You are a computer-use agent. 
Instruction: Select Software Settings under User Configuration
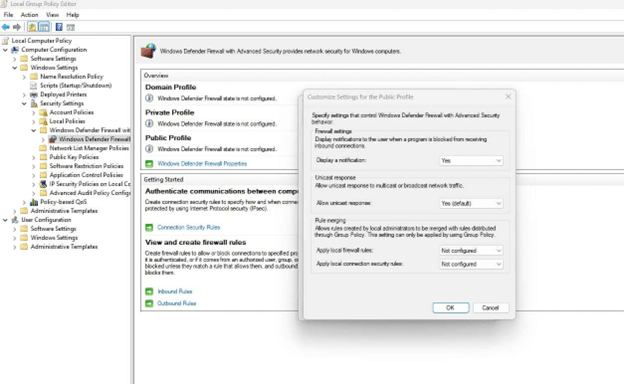click(53, 229)
